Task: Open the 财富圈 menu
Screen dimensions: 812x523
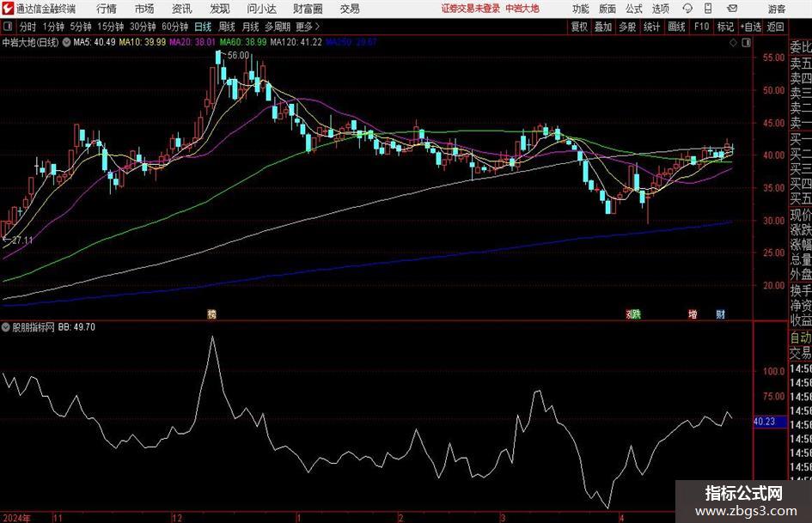Action: pyautogui.click(x=308, y=9)
